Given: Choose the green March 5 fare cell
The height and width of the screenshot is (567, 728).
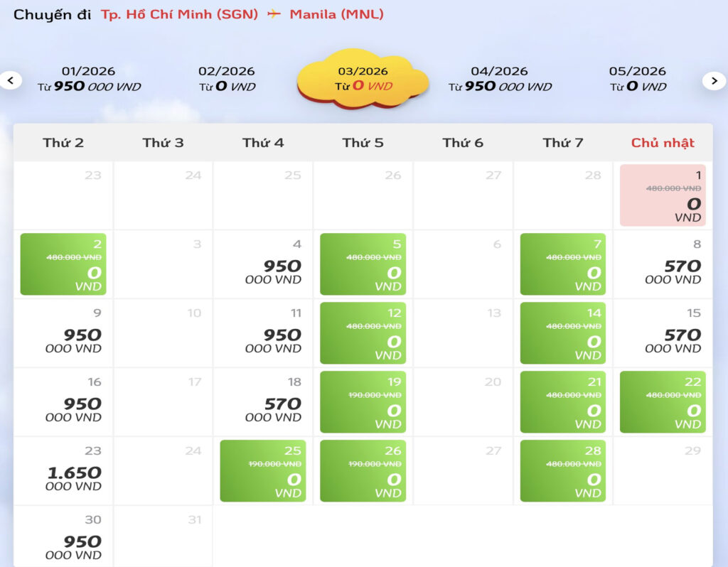Looking at the screenshot, I should pos(363,264).
